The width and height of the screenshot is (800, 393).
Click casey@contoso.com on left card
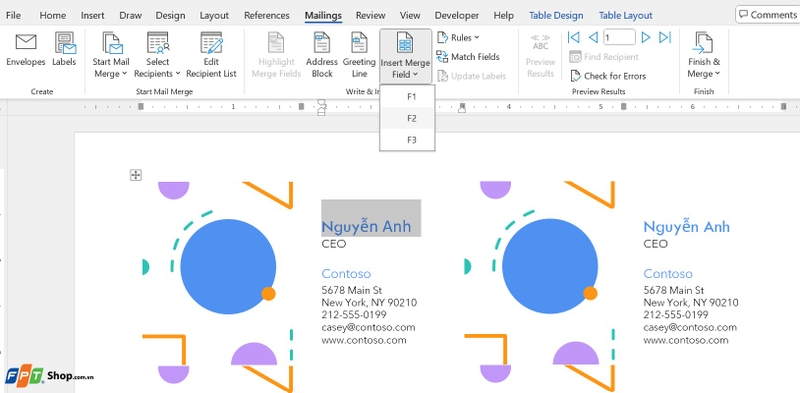[x=368, y=327]
